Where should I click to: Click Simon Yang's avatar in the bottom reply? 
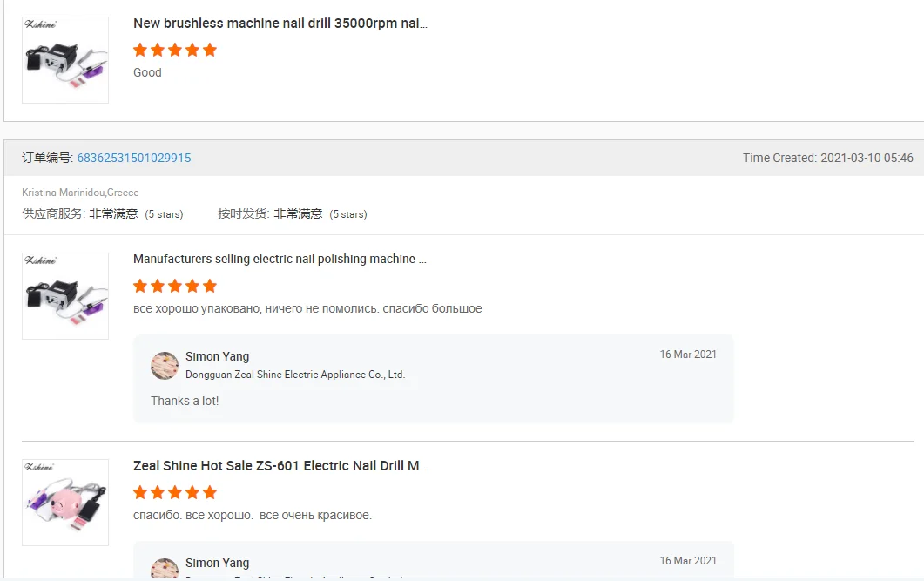click(x=165, y=569)
